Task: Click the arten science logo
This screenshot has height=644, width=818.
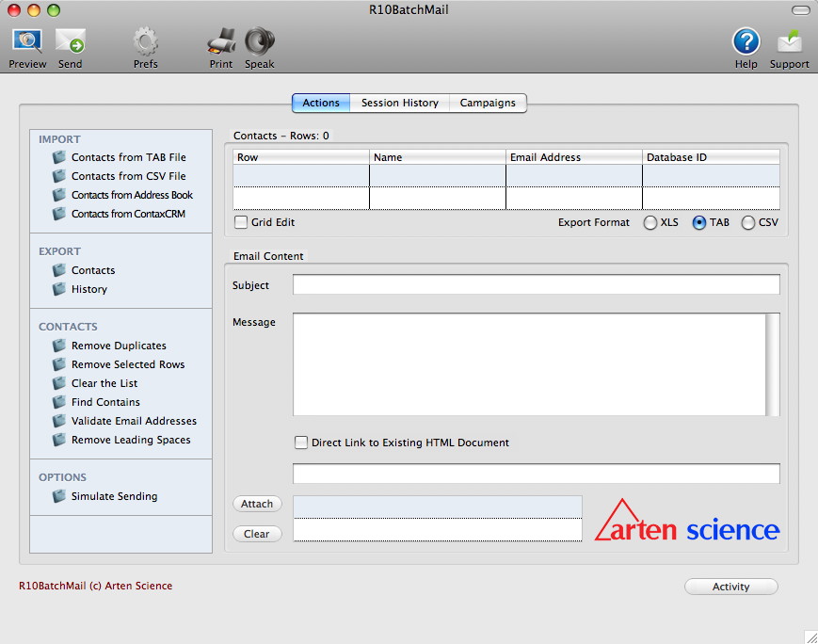Action: (x=687, y=521)
